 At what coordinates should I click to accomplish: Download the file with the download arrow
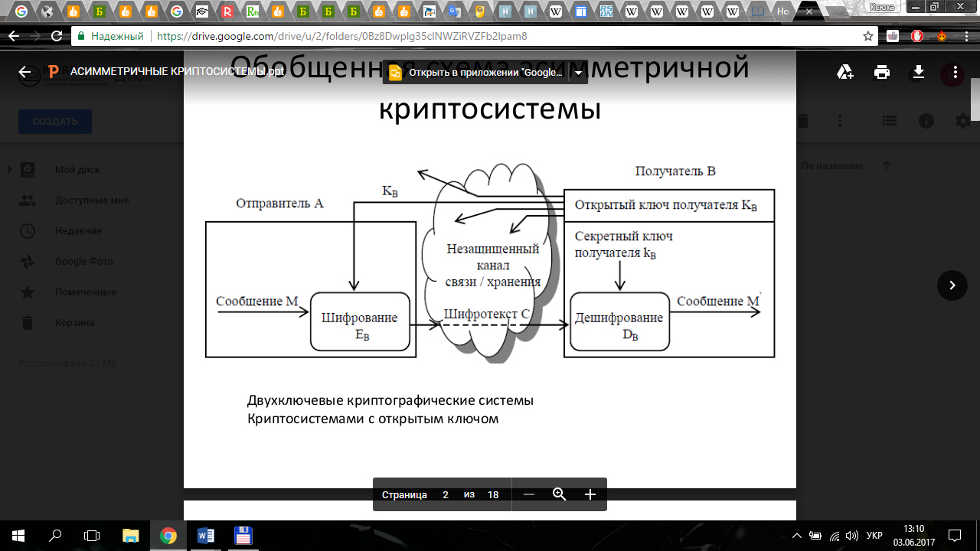pyautogui.click(x=919, y=72)
